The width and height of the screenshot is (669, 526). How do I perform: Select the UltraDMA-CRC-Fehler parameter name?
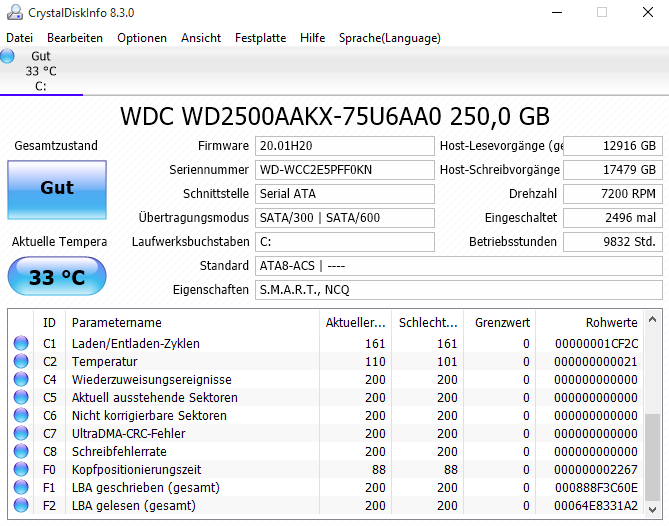click(128, 433)
